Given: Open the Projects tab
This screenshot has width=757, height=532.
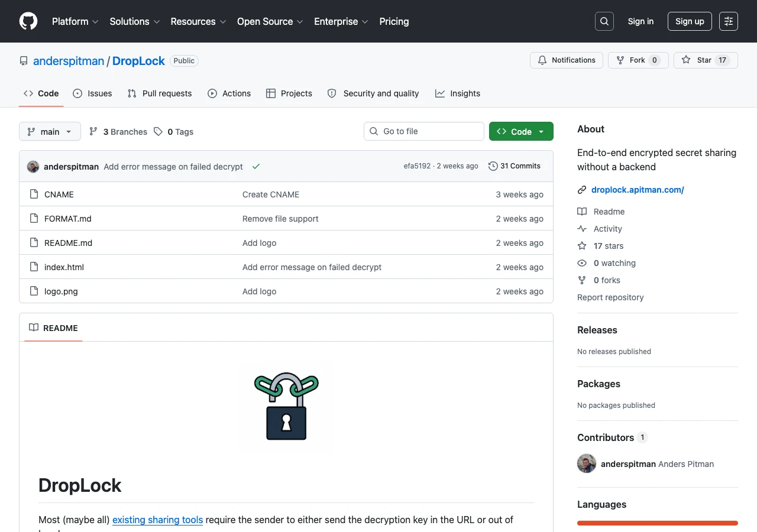Looking at the screenshot, I should pos(289,93).
